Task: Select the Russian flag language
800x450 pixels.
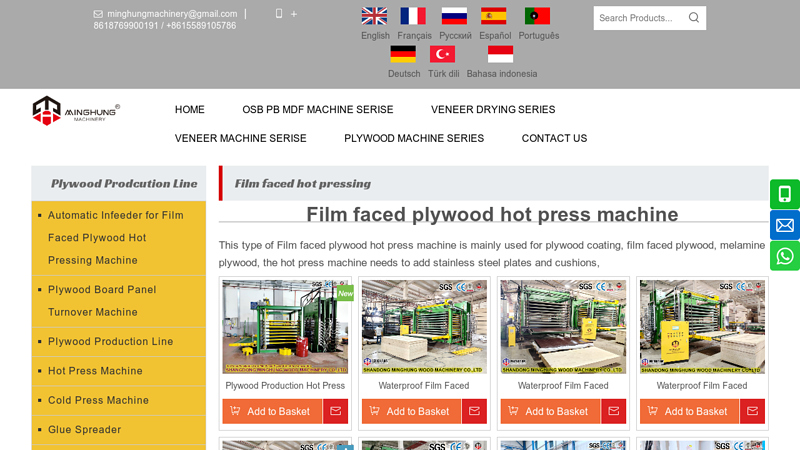Action: point(454,16)
